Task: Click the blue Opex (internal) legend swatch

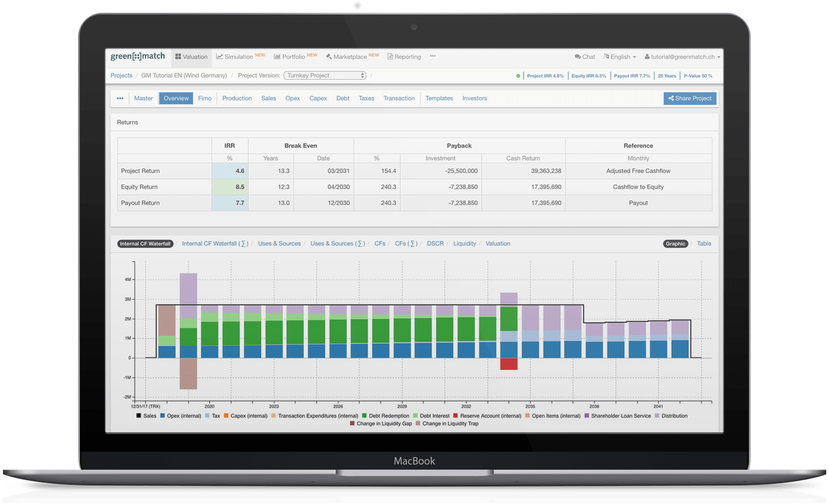Action: 163,416
